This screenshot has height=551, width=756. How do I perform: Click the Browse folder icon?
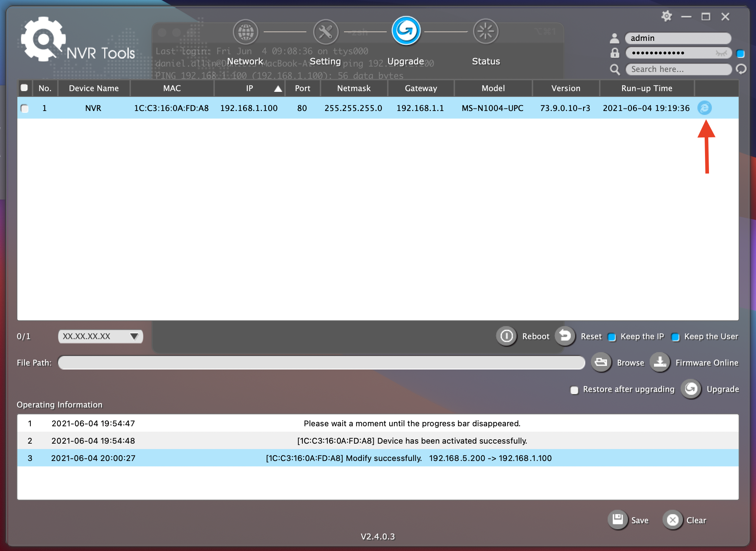(x=601, y=362)
